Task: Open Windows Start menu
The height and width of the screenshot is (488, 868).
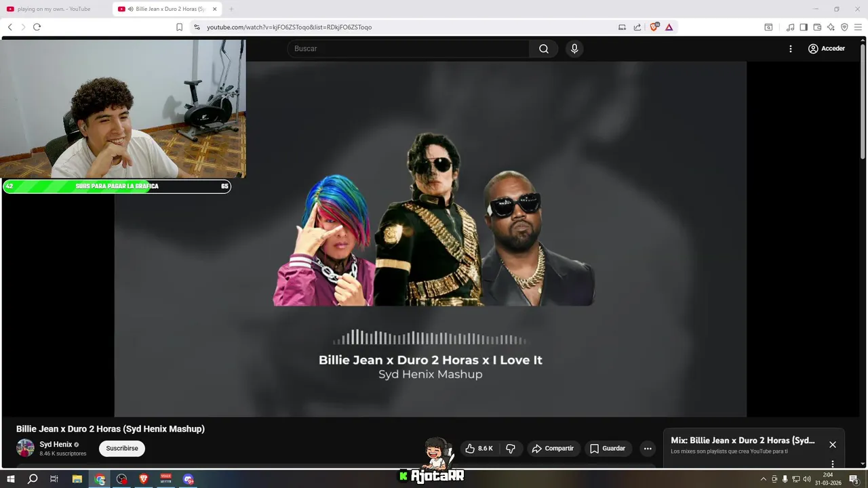Action: (10, 479)
